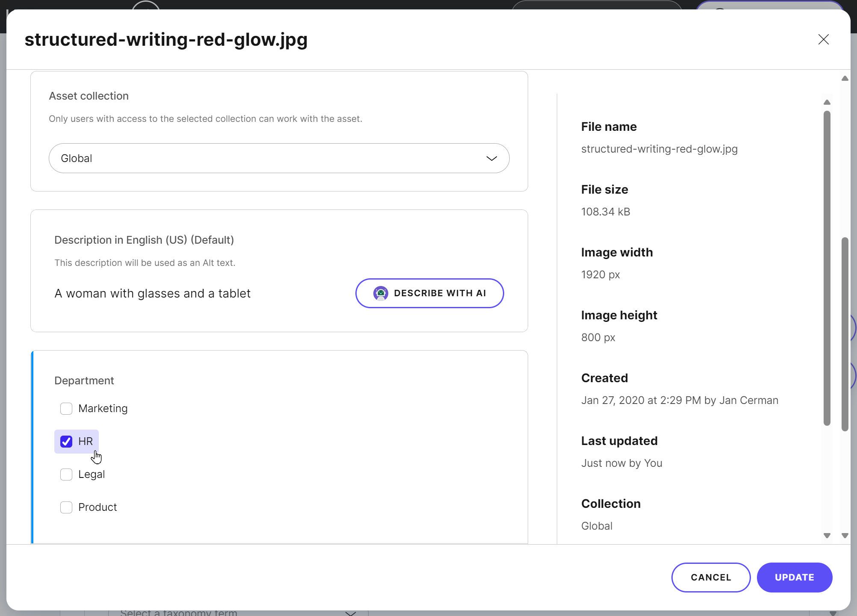Screen dimensions: 857x616
Task: Click the scroll-down arrow on right scrollbar
Action: pos(827,536)
